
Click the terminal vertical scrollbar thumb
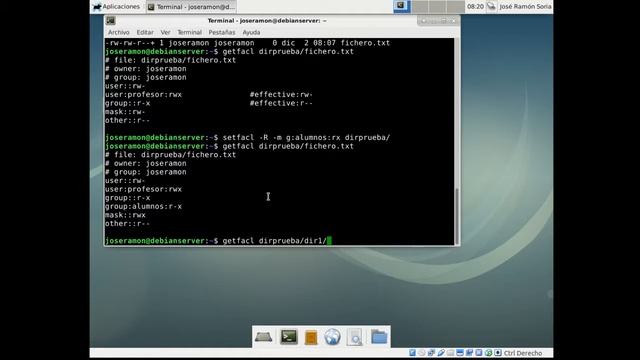tap(457, 216)
